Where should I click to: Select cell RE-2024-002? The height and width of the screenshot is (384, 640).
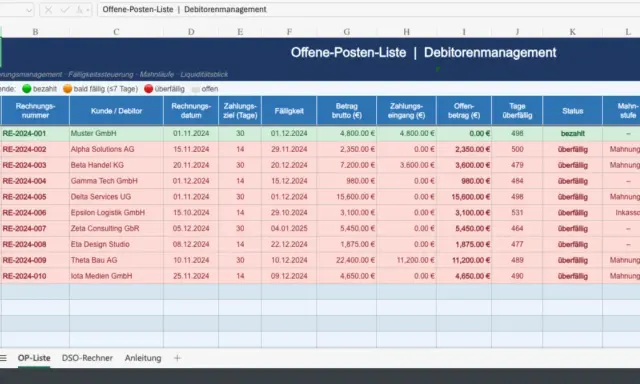(36, 149)
